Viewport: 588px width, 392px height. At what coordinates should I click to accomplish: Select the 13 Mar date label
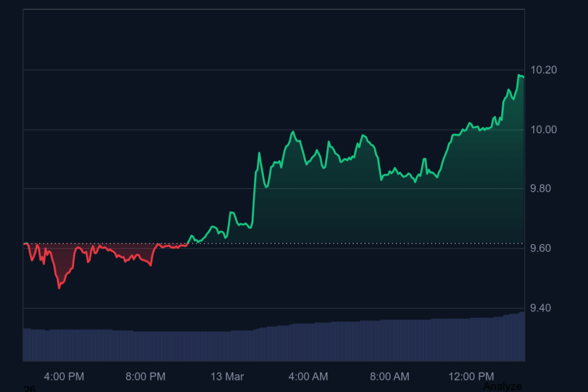click(227, 377)
